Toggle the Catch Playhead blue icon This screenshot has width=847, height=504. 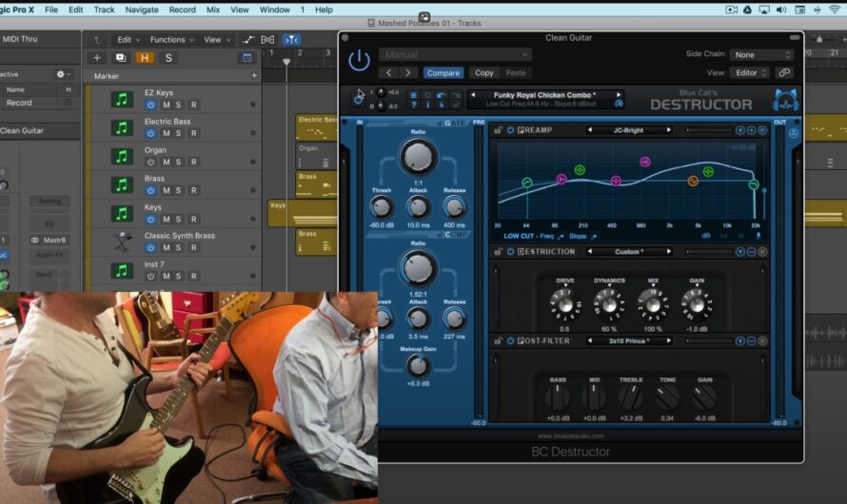click(291, 39)
